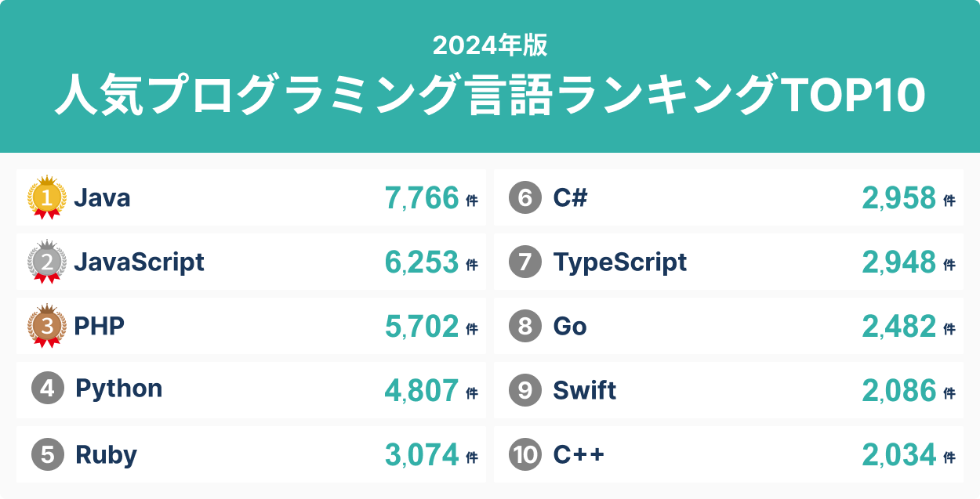Click the gray number 6 badge
Screen dimensions: 980x499
525,198
